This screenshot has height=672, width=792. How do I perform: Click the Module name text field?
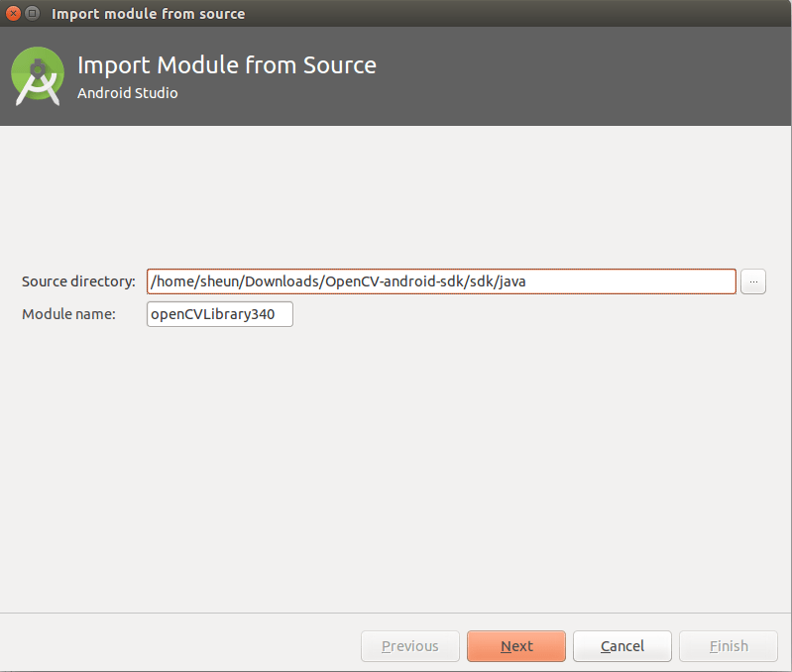tap(219, 314)
